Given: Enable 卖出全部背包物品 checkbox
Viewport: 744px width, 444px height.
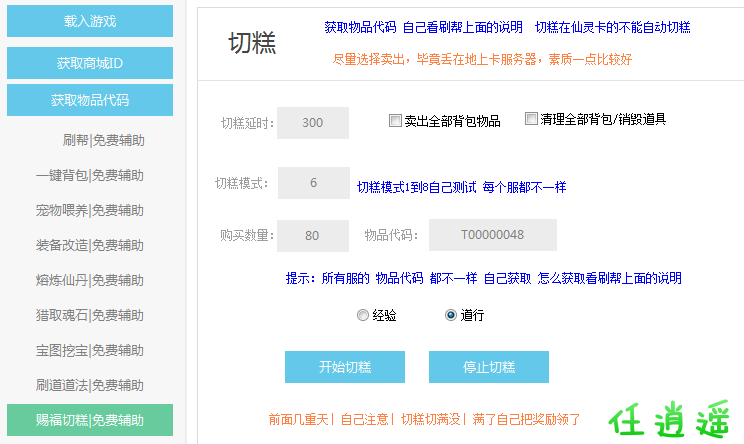Looking at the screenshot, I should (395, 121).
